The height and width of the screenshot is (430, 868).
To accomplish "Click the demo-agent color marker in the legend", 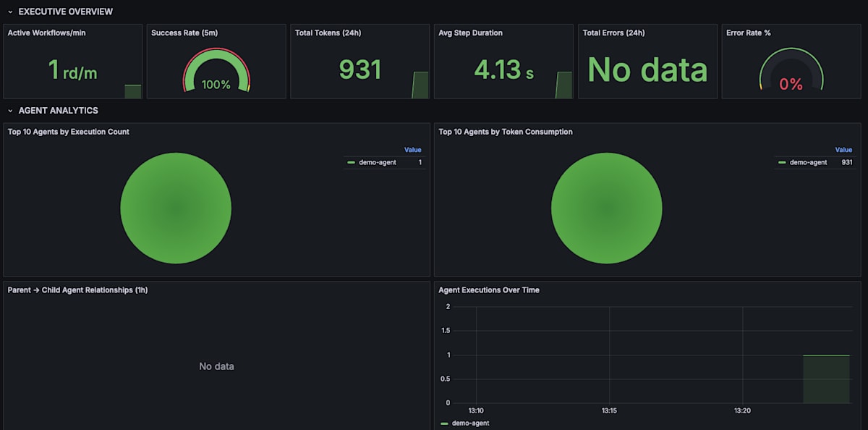I will pos(352,162).
